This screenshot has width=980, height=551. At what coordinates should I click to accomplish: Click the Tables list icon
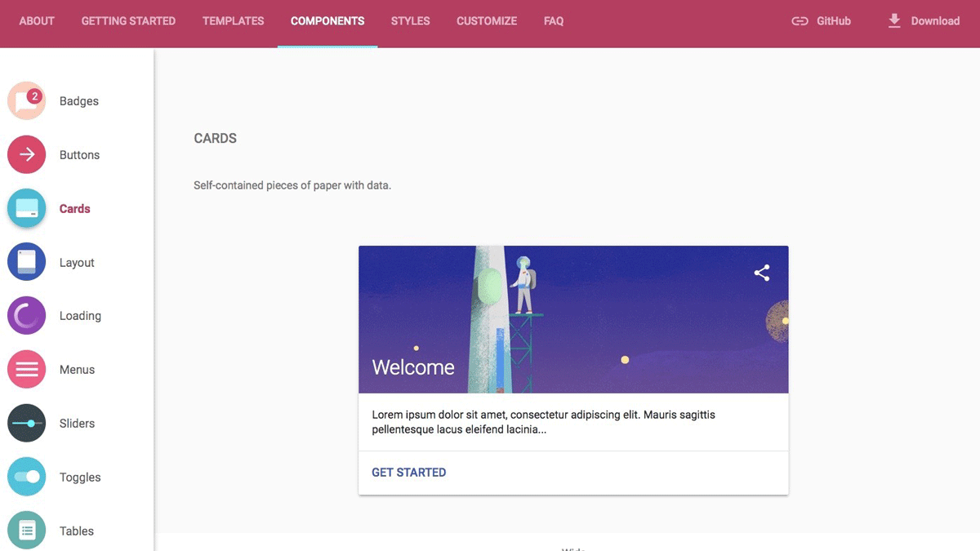click(x=27, y=531)
